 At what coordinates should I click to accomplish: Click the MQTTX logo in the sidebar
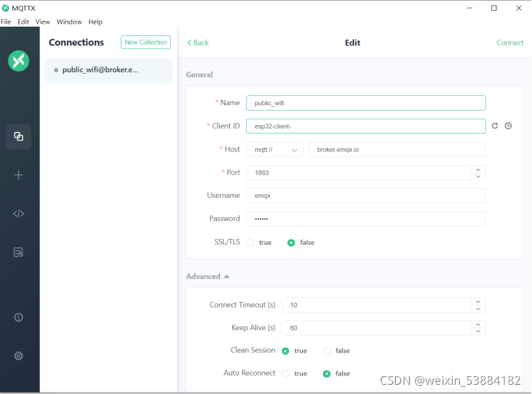pos(18,61)
